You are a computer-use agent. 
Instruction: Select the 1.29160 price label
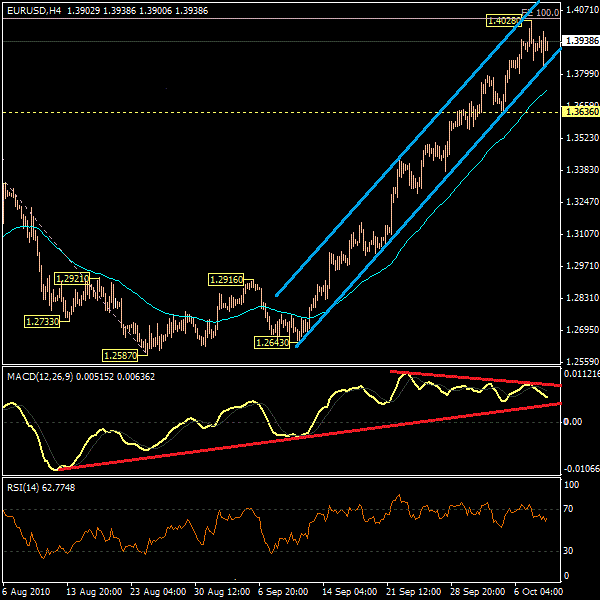coord(226,279)
